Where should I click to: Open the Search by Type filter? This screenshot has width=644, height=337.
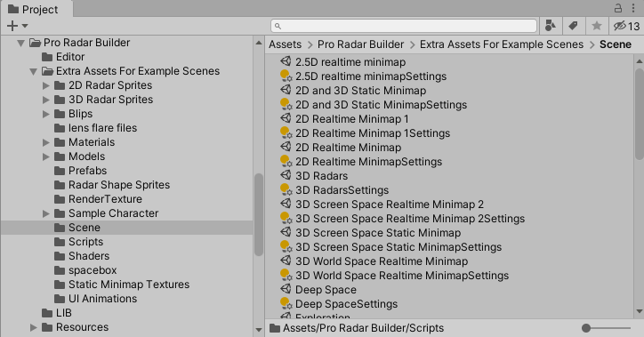551,26
